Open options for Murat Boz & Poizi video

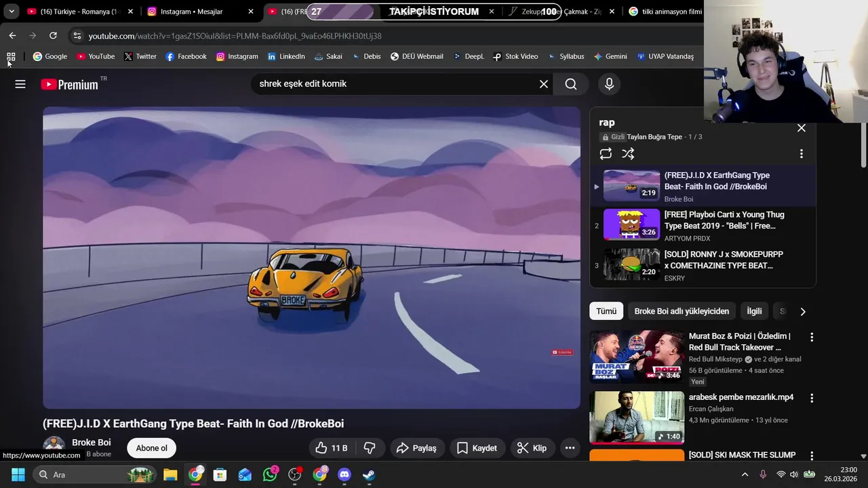pos(811,337)
